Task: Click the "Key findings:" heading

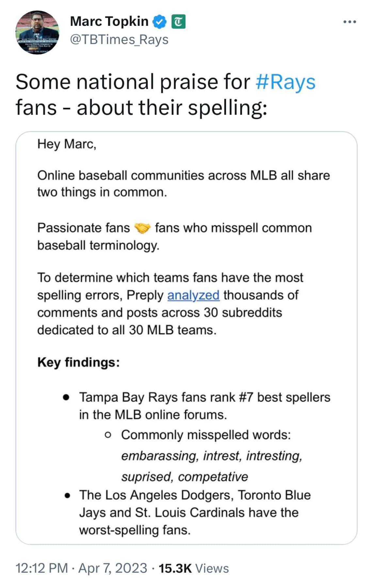Action: point(78,362)
